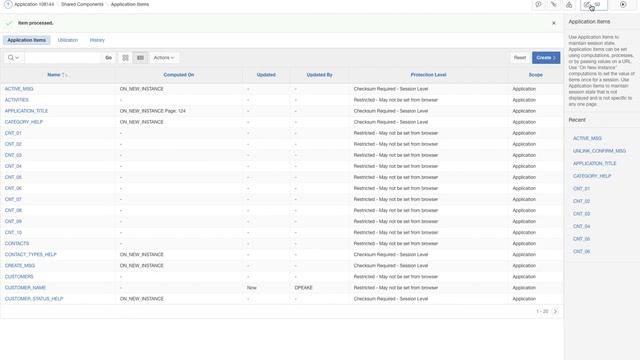The image size is (640, 360).
Task: Open CNT_01 item in the table
Action: (13, 133)
